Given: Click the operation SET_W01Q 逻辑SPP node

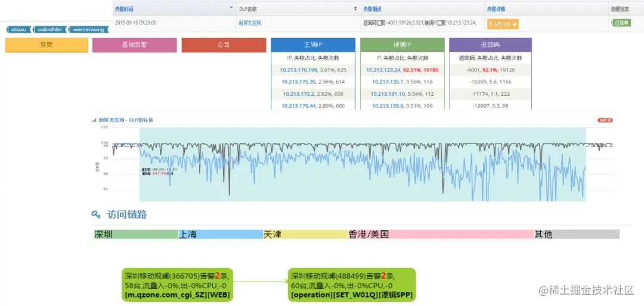Looking at the screenshot, I should click(352, 285).
